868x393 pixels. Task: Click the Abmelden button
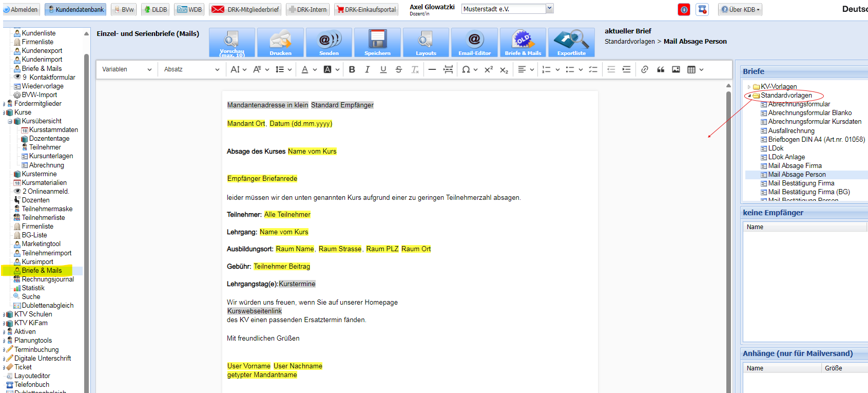coord(21,9)
